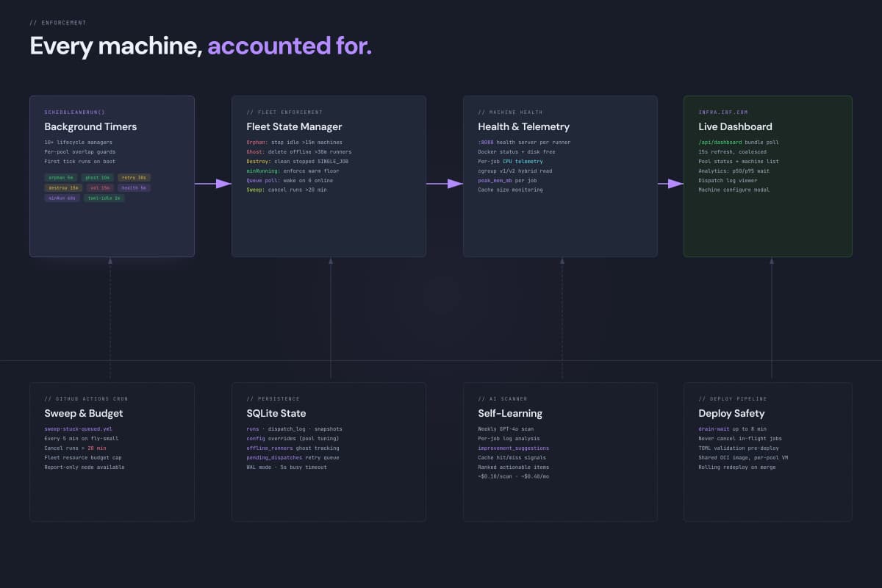Image resolution: width=882 pixels, height=588 pixels.
Task: Click the 'val 15m' timer tag
Action: pos(100,187)
